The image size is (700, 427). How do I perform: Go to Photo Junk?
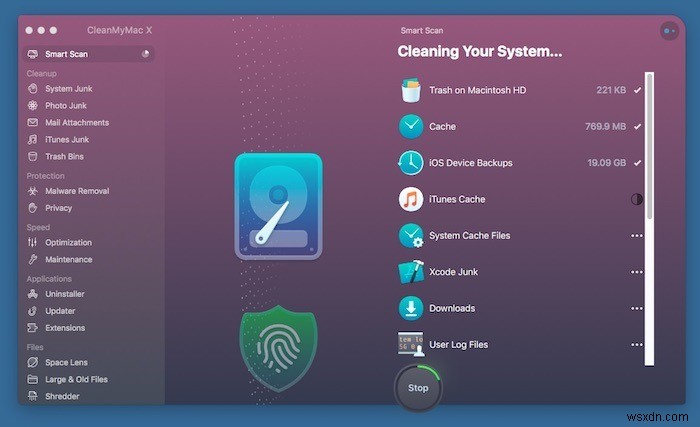pyautogui.click(x=66, y=105)
